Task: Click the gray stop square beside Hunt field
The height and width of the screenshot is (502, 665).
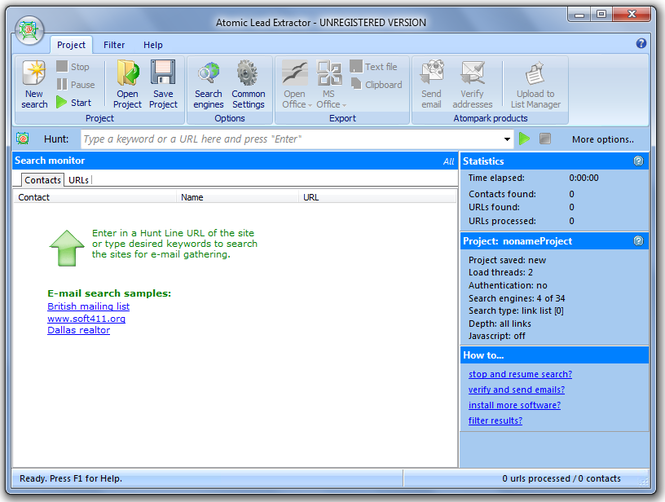Action: tap(545, 139)
